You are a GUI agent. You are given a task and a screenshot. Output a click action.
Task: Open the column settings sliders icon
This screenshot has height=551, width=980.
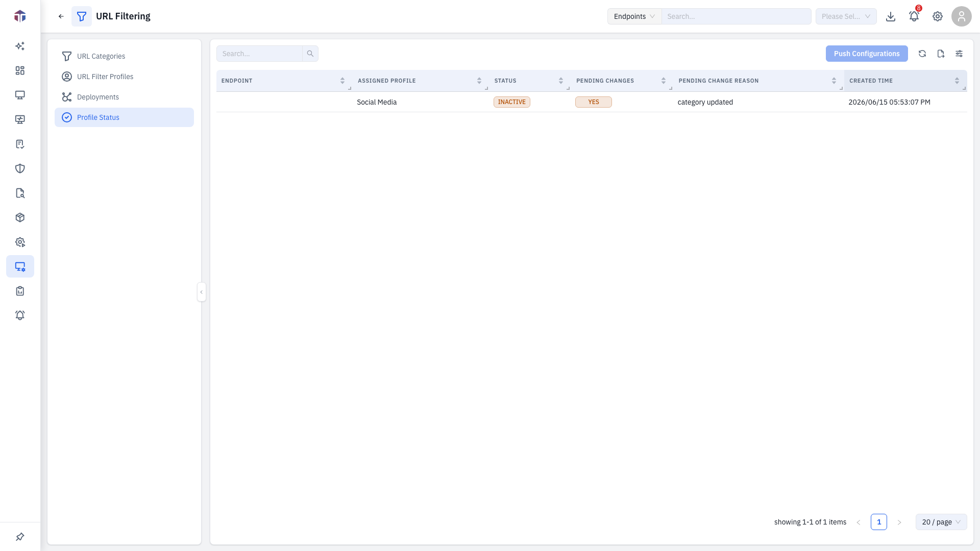pyautogui.click(x=959, y=54)
